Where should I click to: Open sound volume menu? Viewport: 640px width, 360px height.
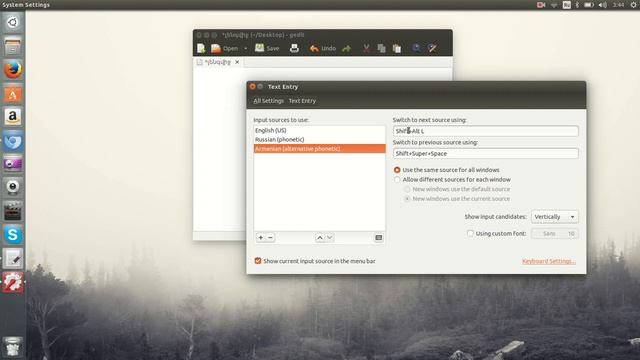click(x=602, y=5)
